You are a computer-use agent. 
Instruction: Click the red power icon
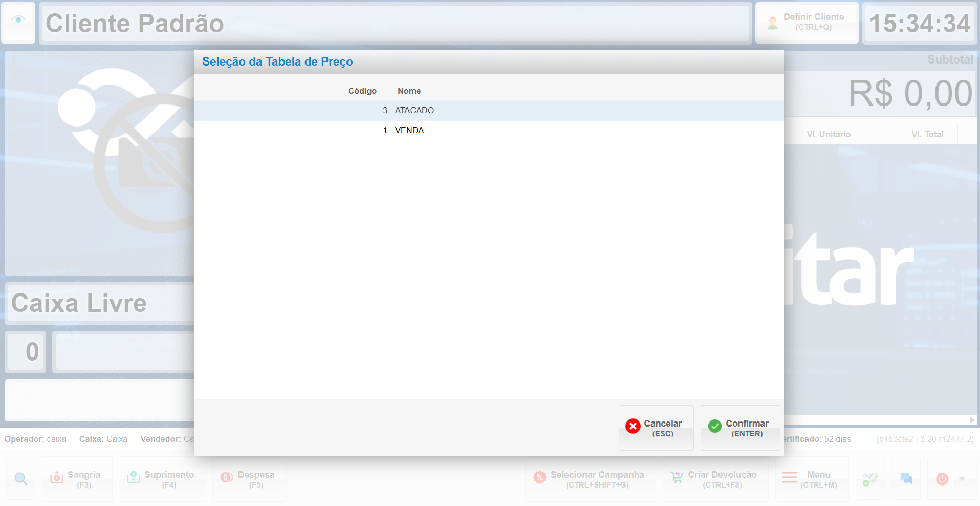[x=942, y=479]
